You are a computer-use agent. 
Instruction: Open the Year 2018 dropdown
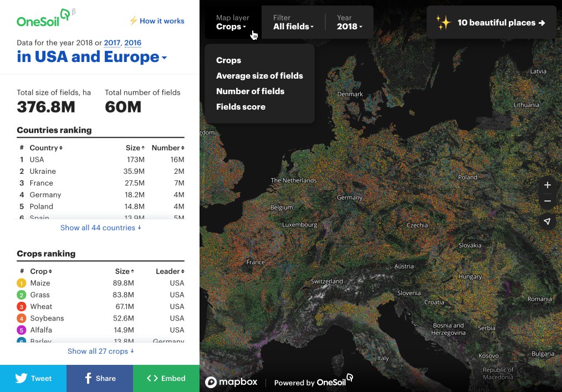click(350, 22)
